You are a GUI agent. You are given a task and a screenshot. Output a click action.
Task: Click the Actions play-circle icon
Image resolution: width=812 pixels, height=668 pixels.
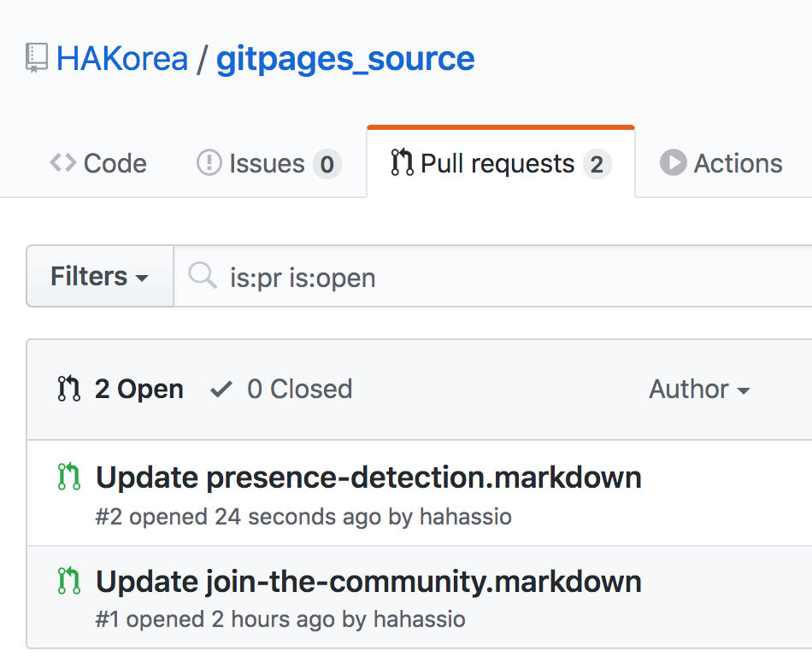674,162
